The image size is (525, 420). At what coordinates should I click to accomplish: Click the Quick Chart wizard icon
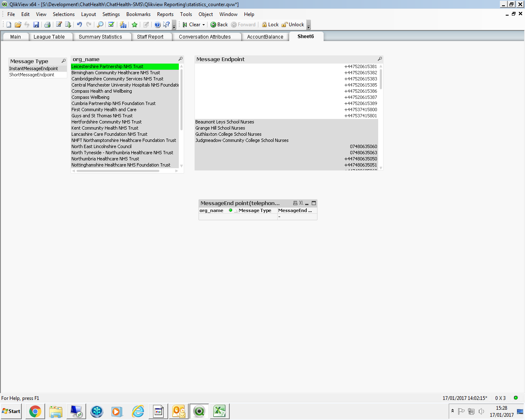pos(123,25)
